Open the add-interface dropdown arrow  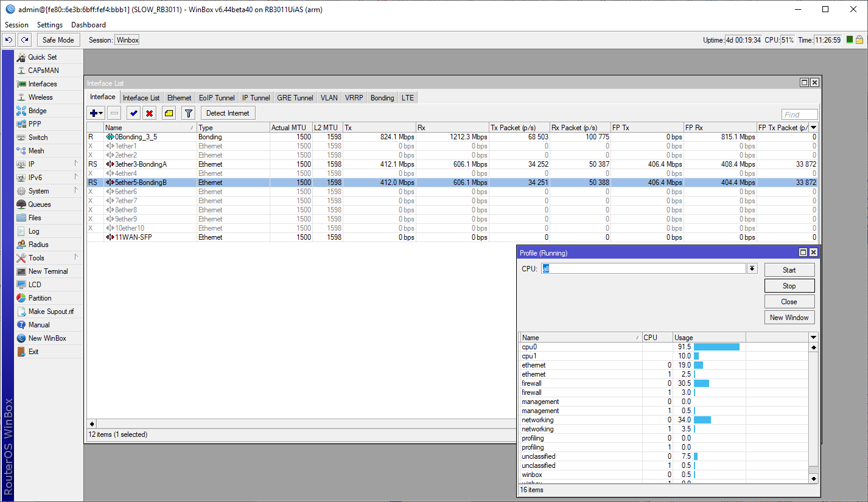point(100,113)
